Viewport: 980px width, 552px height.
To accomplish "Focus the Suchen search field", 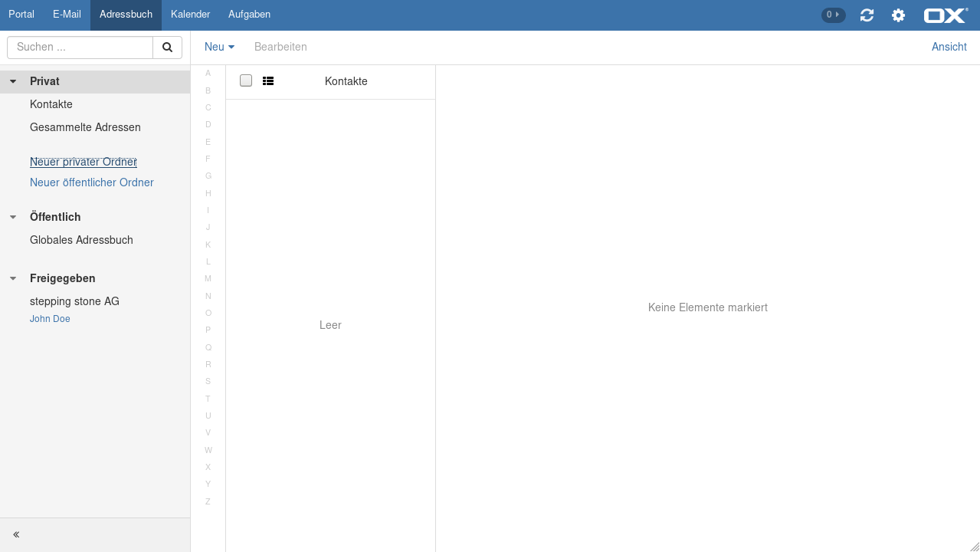I will point(80,48).
